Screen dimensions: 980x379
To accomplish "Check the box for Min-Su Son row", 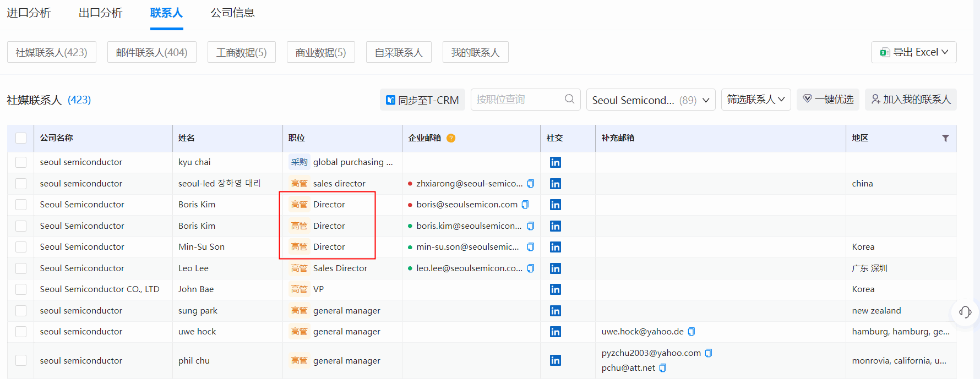I will pyautogui.click(x=21, y=247).
